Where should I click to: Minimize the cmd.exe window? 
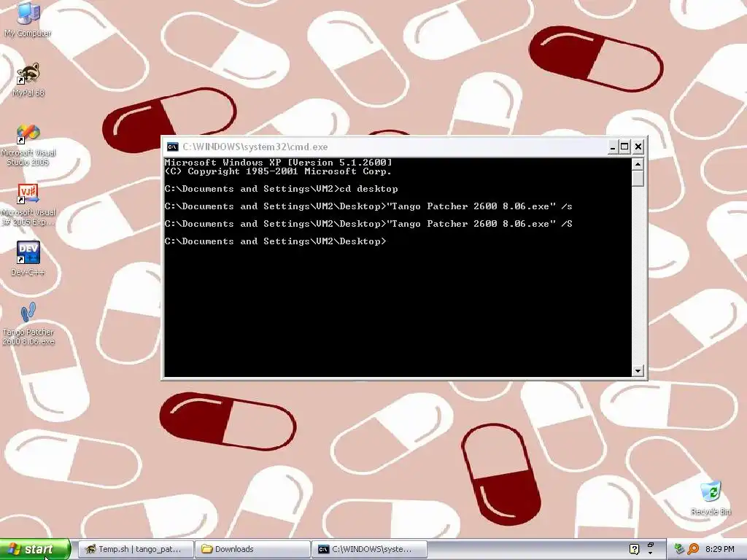coord(613,147)
